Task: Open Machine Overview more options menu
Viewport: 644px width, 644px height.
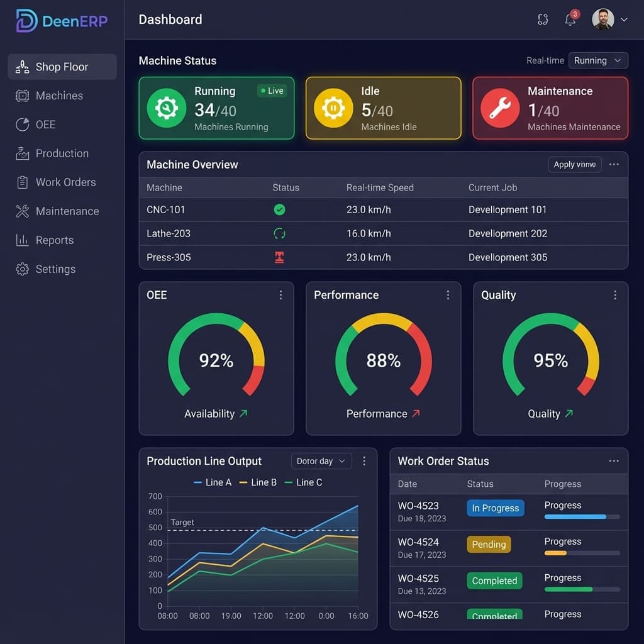Action: point(614,164)
